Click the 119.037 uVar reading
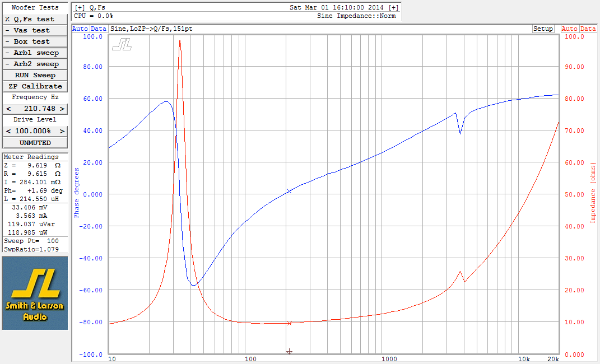600x364 pixels. tap(31, 224)
